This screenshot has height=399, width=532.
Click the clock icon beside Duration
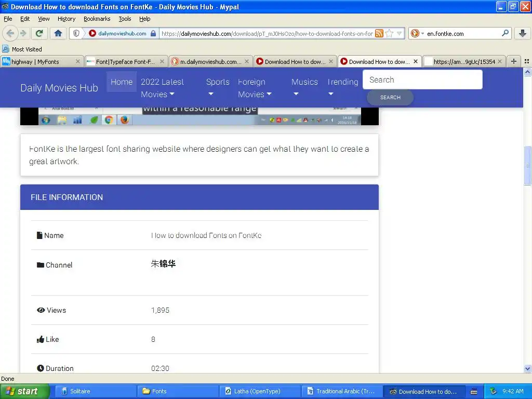point(41,368)
